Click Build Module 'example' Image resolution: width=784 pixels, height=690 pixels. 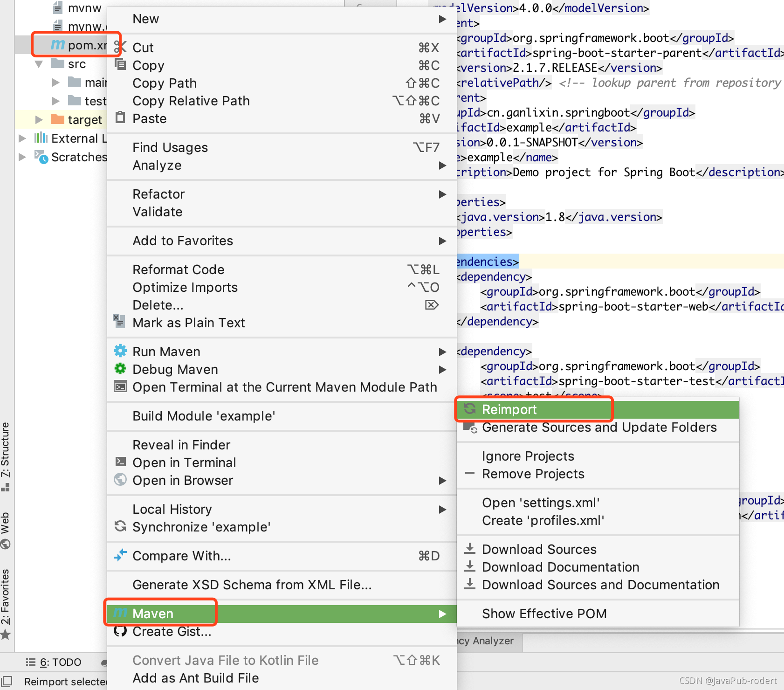point(204,416)
